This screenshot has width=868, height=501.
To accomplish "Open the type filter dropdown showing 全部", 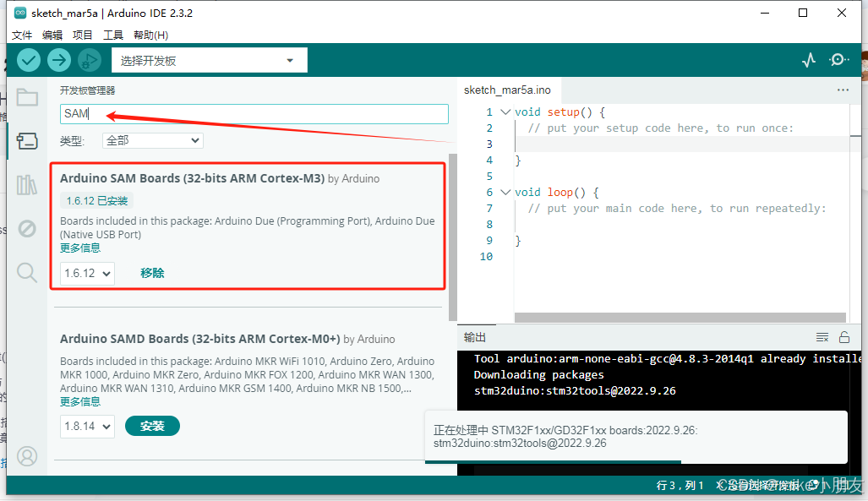I will [x=153, y=140].
